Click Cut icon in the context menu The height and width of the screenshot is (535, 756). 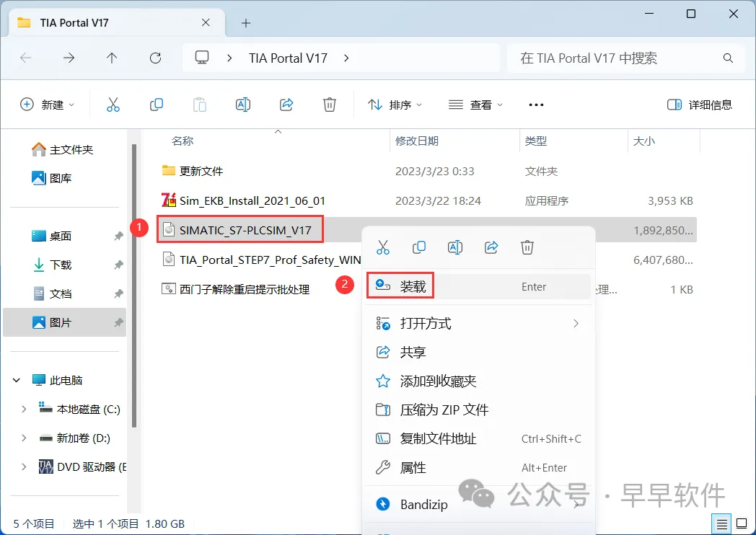point(383,248)
